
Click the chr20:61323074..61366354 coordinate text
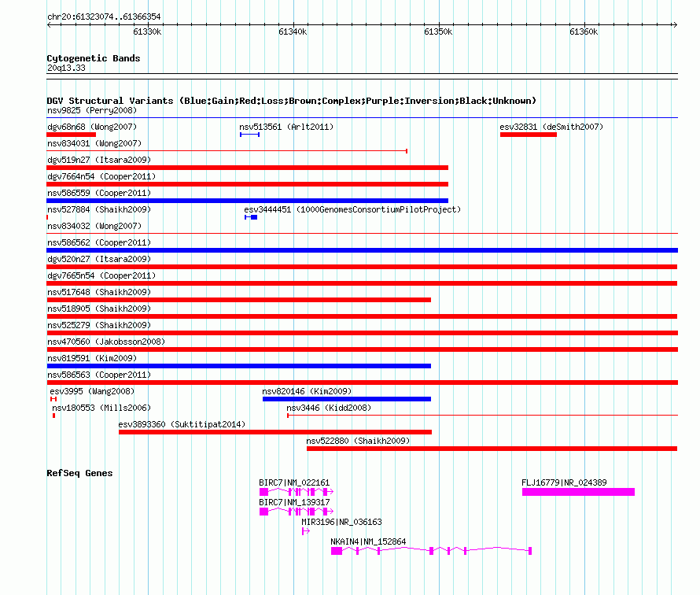[104, 17]
